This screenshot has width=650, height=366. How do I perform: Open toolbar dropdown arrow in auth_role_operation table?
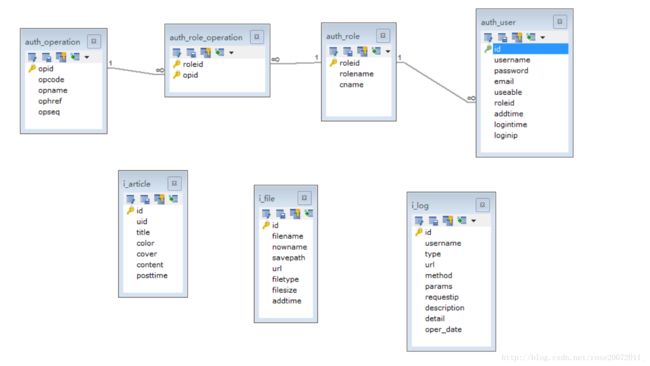pos(231,53)
